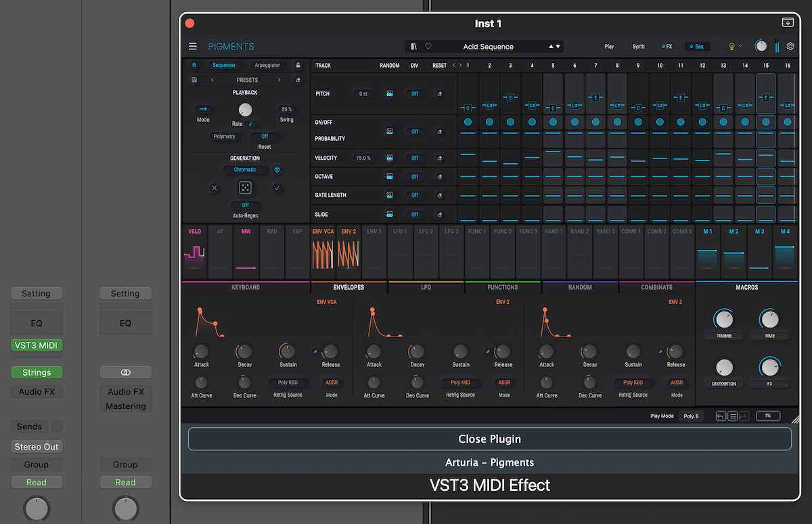The height and width of the screenshot is (524, 812).
Task: Open the LFO modulation tab
Action: [426, 287]
